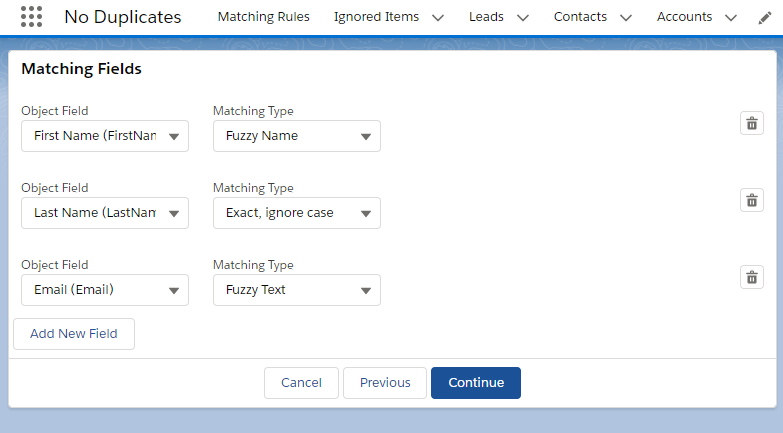Open the Ignored Items tab
Screen dimensions: 783x433
[376, 17]
